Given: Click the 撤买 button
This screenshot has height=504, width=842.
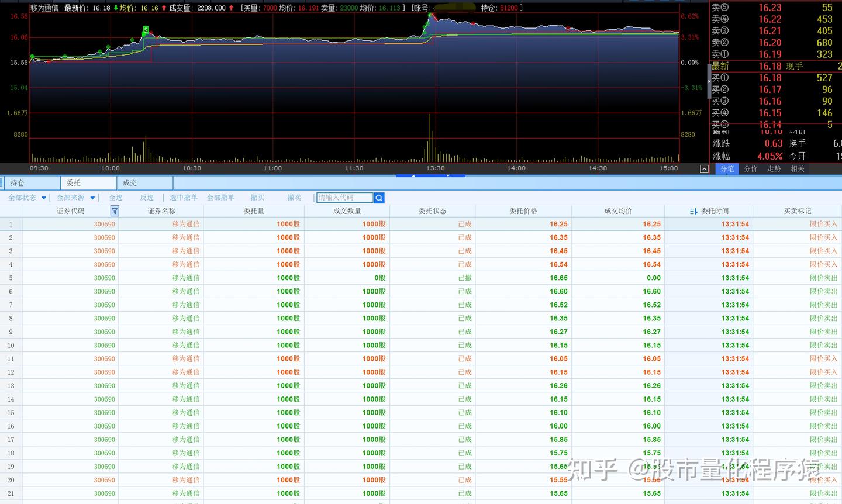Looking at the screenshot, I should [257, 198].
